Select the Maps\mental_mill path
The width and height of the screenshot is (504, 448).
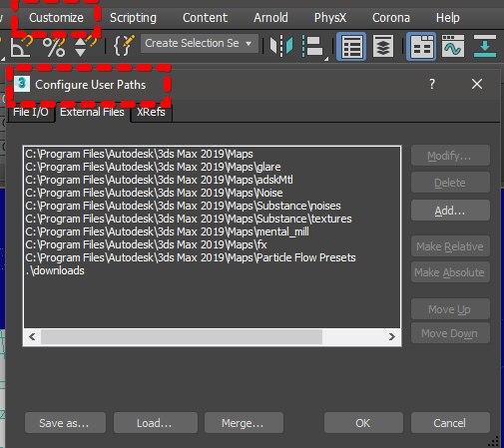click(x=167, y=231)
